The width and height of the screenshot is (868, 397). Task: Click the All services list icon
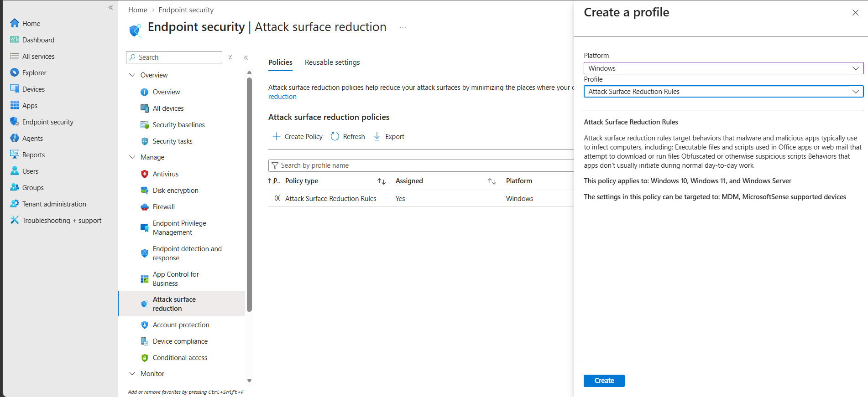click(15, 56)
